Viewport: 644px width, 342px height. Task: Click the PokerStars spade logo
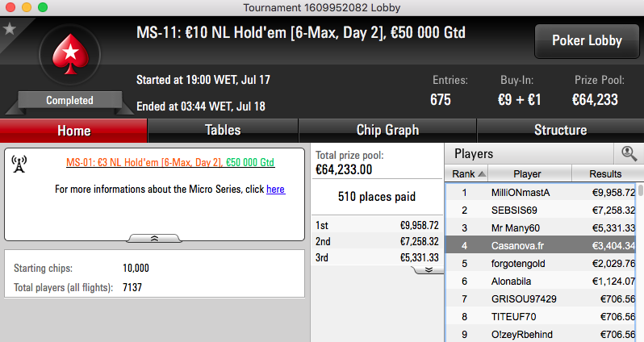click(70, 54)
